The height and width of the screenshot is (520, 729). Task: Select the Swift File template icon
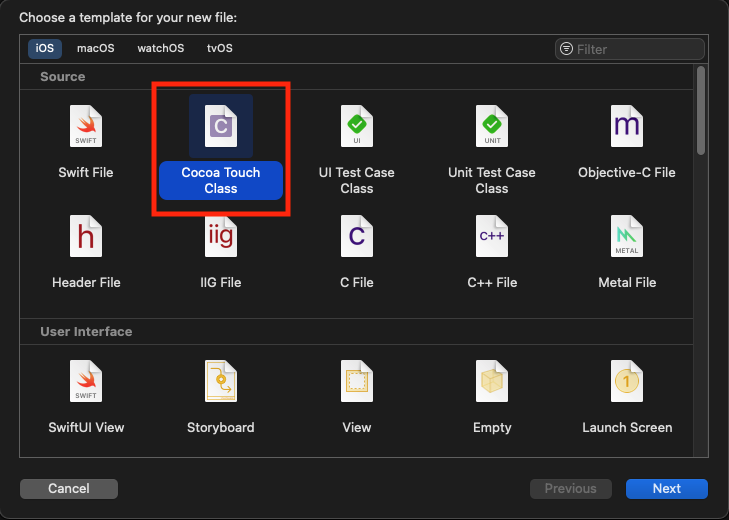[86, 126]
